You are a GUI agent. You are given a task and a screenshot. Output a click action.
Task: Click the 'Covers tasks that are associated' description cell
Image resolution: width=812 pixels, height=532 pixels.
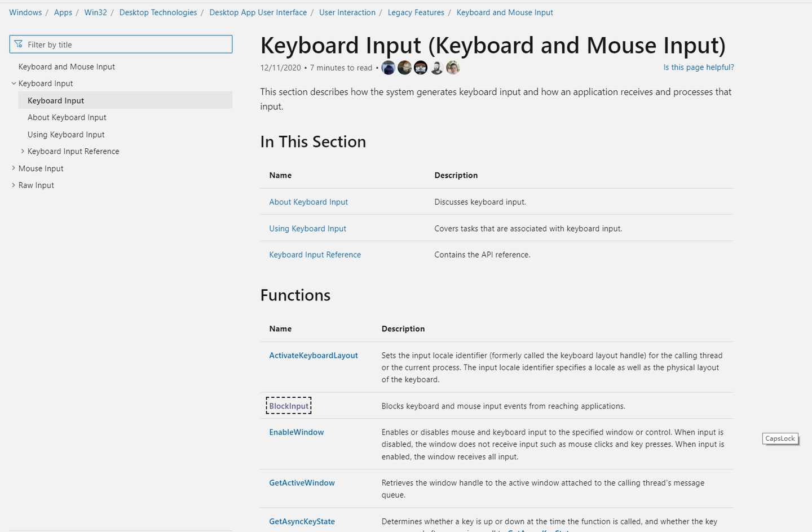point(528,228)
